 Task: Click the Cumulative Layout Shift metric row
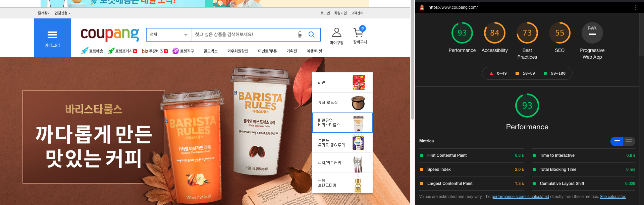pos(584,184)
